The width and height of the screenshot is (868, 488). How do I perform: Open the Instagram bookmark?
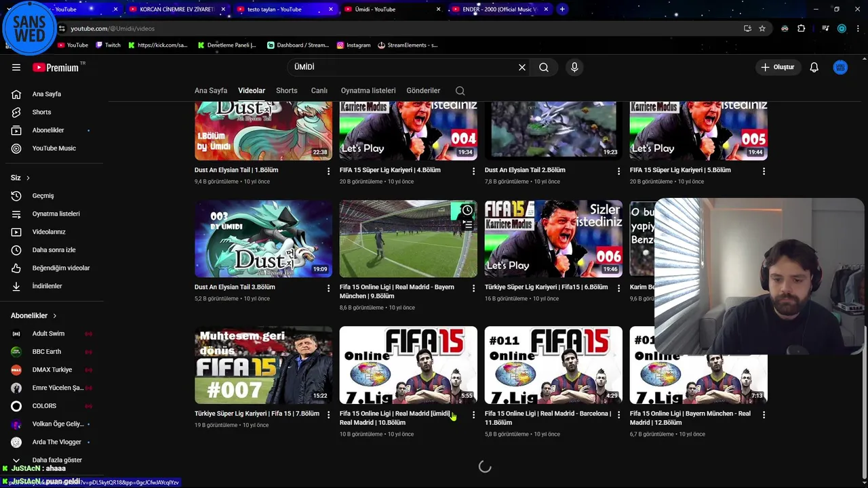click(353, 45)
